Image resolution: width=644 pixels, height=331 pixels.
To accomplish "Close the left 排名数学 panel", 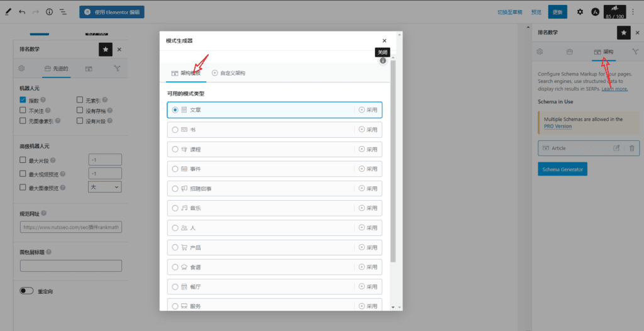I will (119, 49).
